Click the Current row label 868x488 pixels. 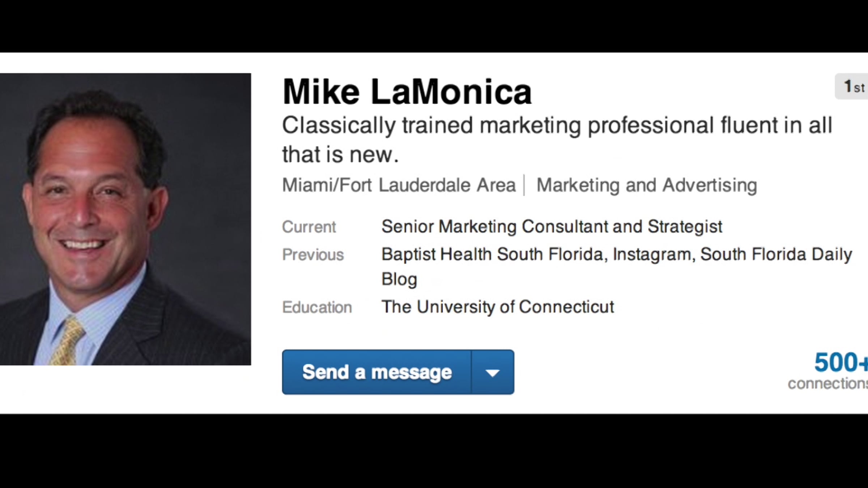[309, 227]
